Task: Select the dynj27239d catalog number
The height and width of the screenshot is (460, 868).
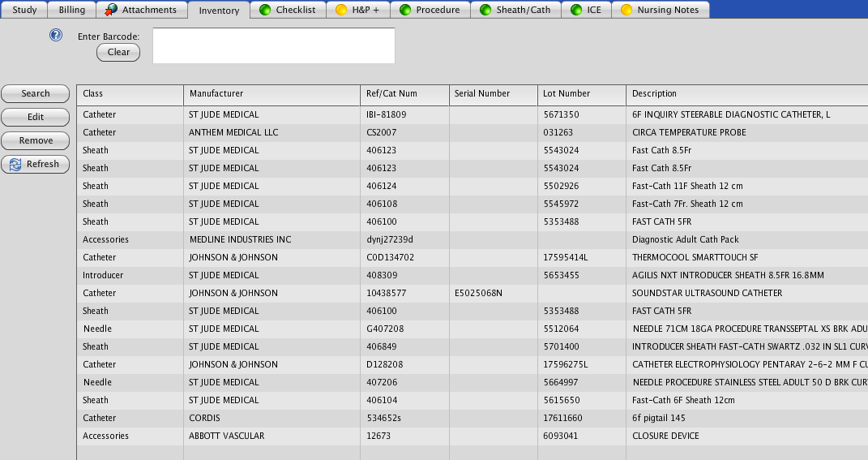Action: pyautogui.click(x=404, y=239)
